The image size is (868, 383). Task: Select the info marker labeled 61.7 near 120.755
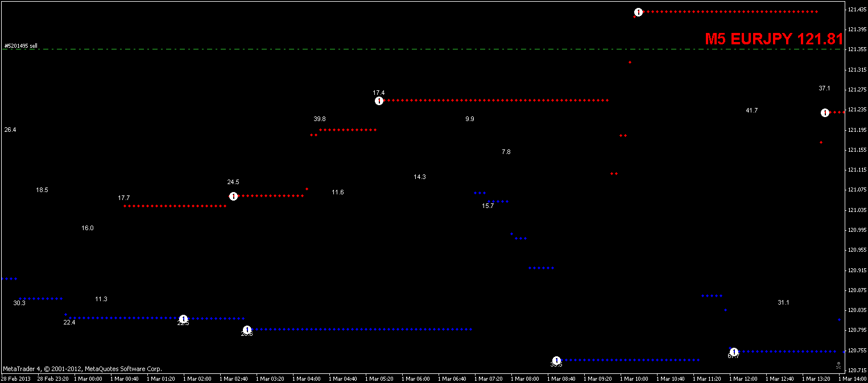click(734, 351)
